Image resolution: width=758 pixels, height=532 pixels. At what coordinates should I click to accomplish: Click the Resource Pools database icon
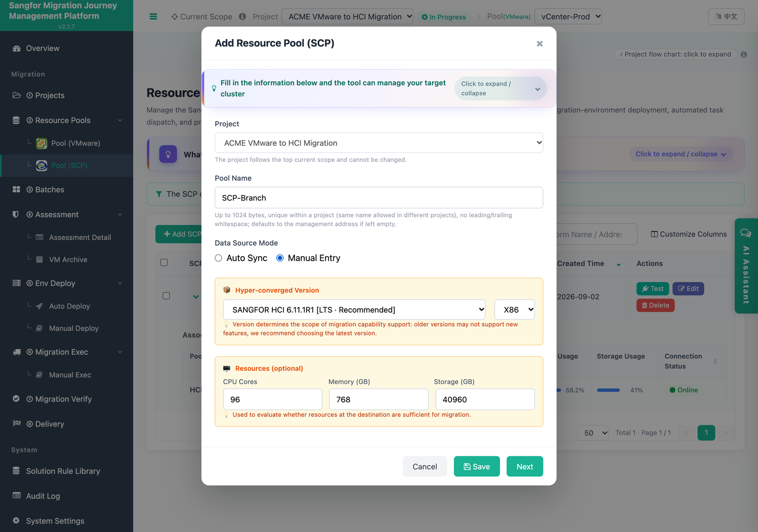pyautogui.click(x=16, y=120)
